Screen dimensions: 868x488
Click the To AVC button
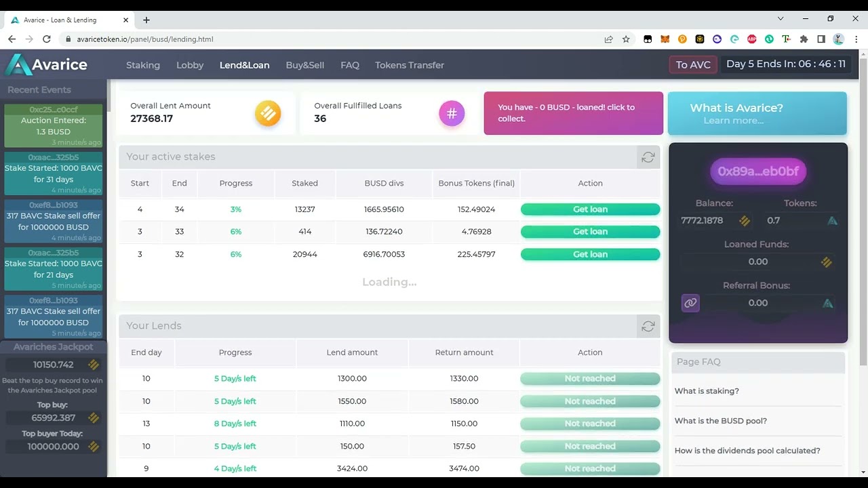pos(693,65)
